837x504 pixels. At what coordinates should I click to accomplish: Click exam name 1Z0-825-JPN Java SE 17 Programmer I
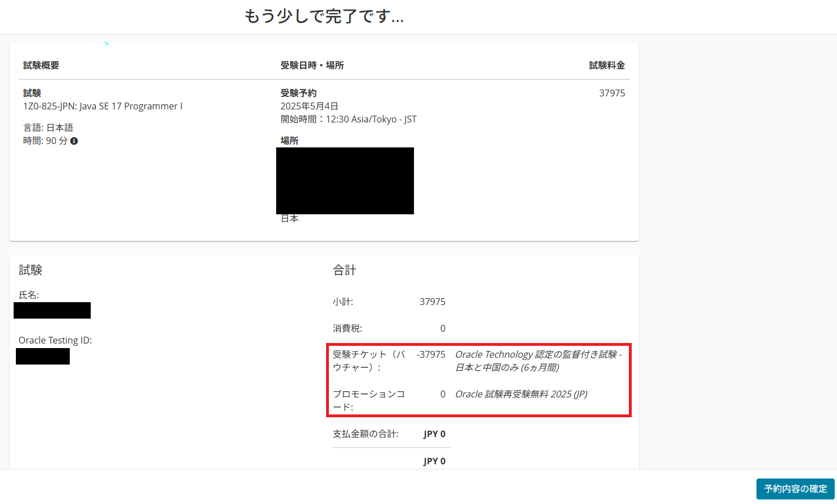(103, 106)
